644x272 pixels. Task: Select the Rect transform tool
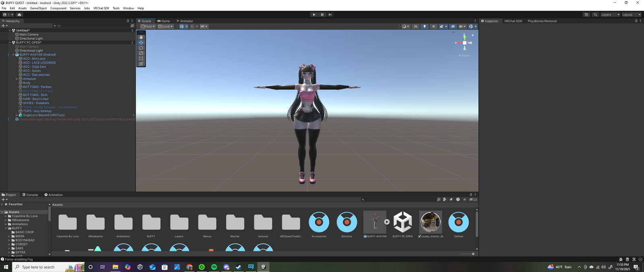pyautogui.click(x=141, y=58)
